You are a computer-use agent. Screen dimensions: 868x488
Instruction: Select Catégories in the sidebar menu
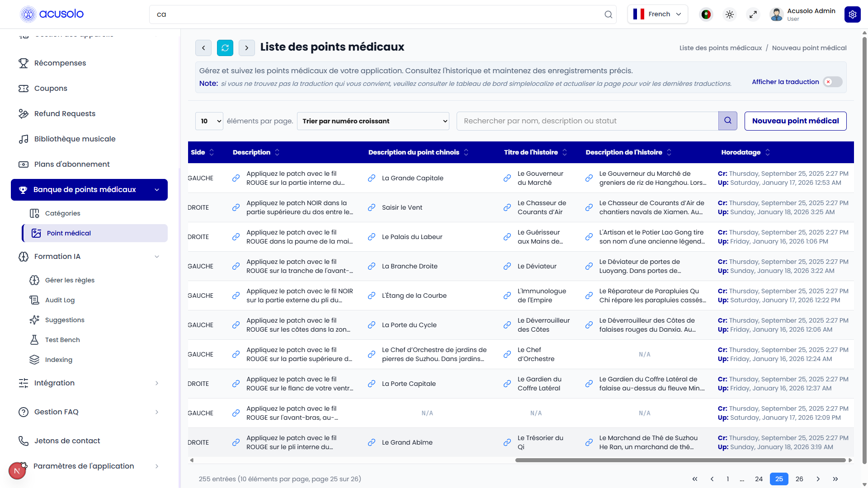coord(63,213)
